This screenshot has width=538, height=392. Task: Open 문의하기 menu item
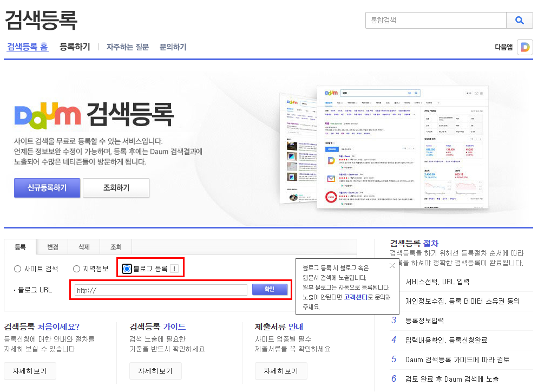pos(173,47)
